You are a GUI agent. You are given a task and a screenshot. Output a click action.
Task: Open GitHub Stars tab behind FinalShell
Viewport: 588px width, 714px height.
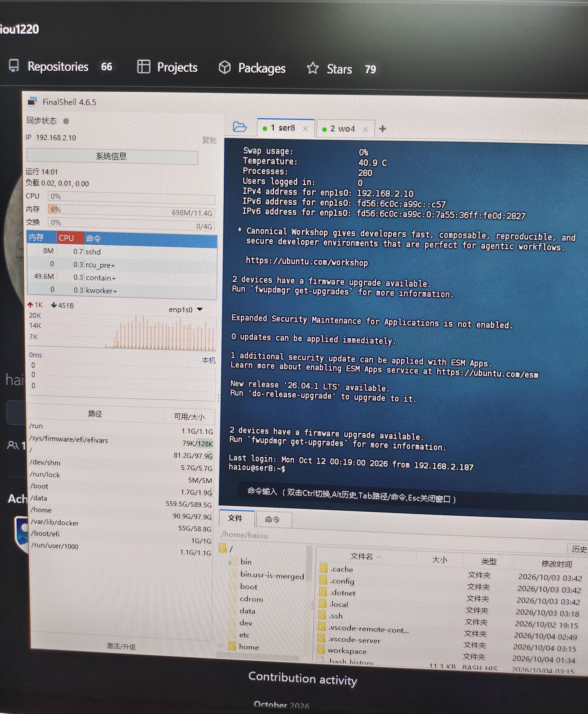pos(341,69)
